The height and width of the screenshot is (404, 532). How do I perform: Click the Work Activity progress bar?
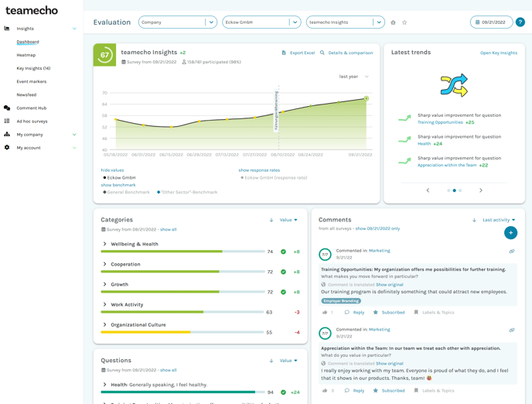coord(182,312)
